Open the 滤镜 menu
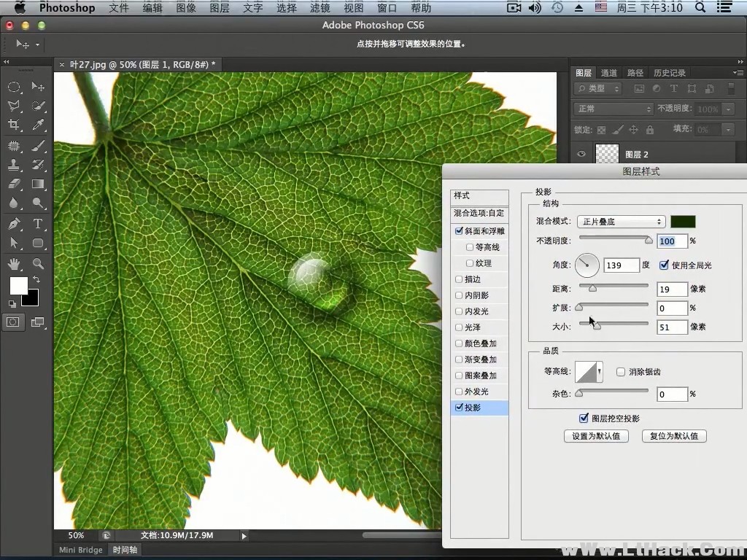This screenshot has height=560, width=747. coord(320,8)
